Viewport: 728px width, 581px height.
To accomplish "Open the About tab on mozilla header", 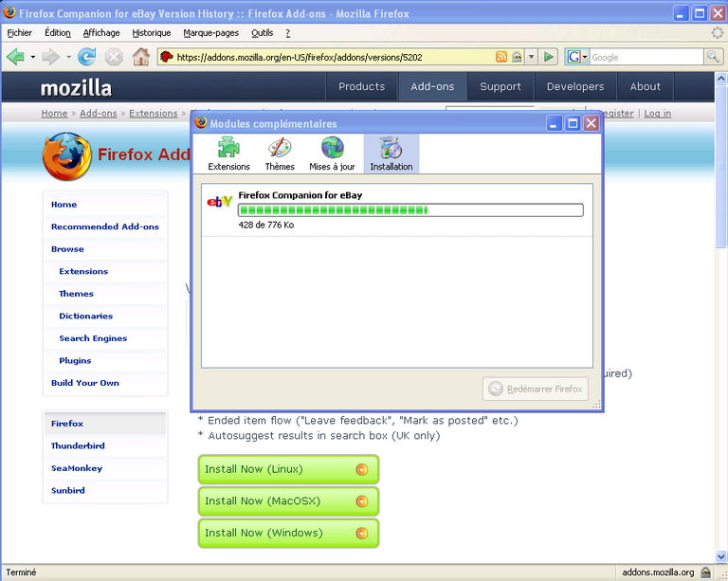I will point(646,86).
